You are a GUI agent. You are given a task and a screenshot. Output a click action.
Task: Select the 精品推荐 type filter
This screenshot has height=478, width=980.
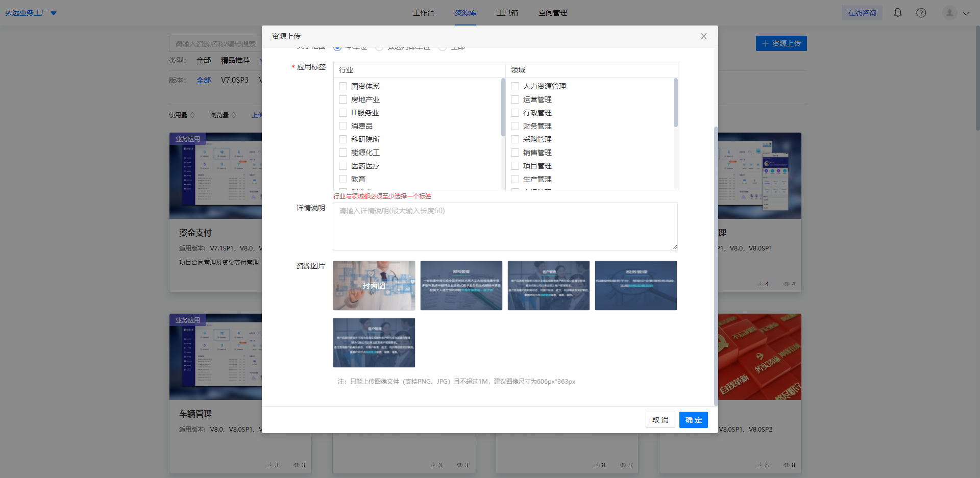point(235,60)
